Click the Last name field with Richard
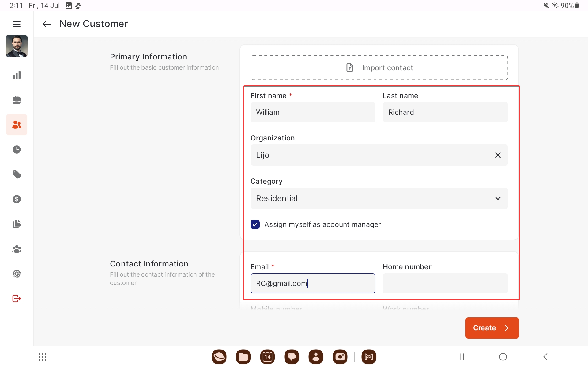The width and height of the screenshot is (588, 368). pos(445,112)
